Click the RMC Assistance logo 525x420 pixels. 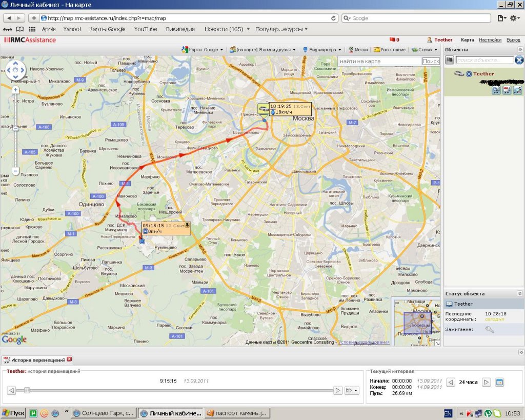point(30,40)
